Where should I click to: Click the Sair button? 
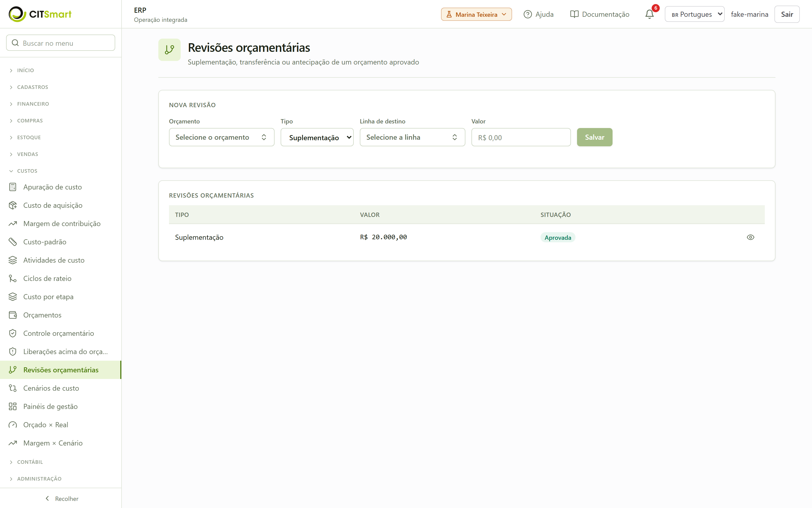tap(787, 14)
